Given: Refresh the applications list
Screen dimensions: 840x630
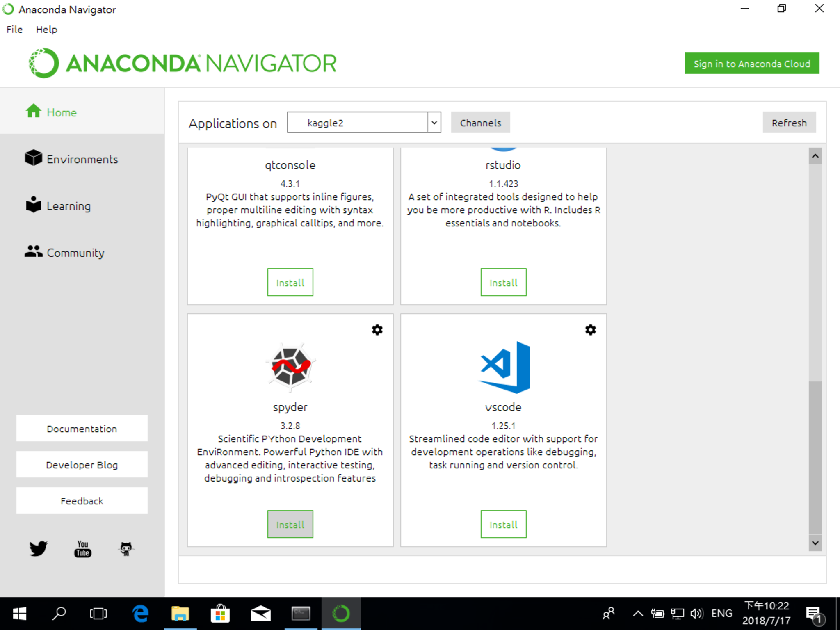Looking at the screenshot, I should pyautogui.click(x=789, y=123).
